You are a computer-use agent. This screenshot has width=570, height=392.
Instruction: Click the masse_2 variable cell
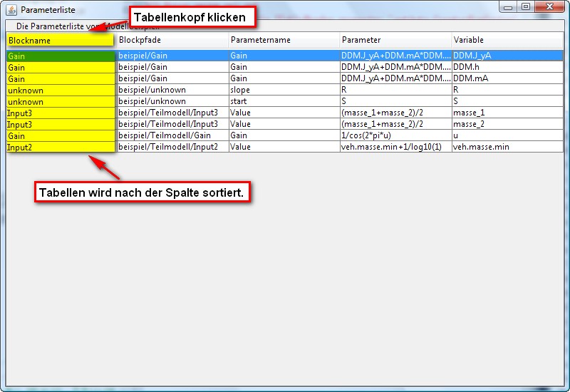pos(506,124)
